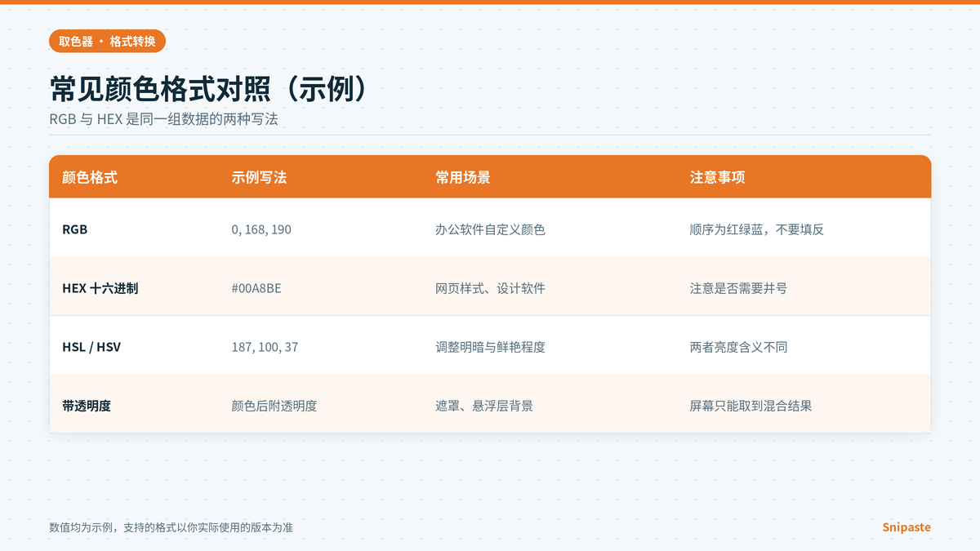Viewport: 980px width, 551px height.
Task: Click the value #00A8BE
Action: coord(257,288)
